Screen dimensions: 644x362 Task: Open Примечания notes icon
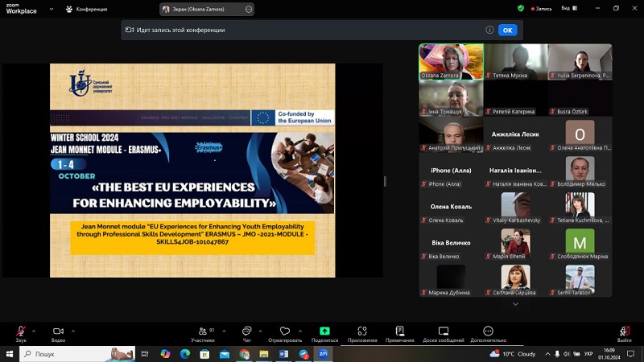coord(399,331)
